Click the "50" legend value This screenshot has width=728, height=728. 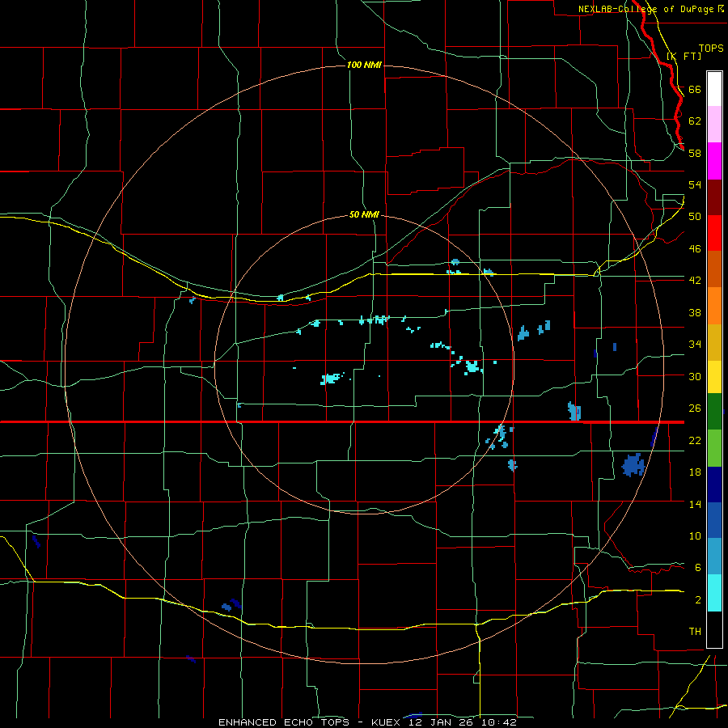(x=695, y=217)
